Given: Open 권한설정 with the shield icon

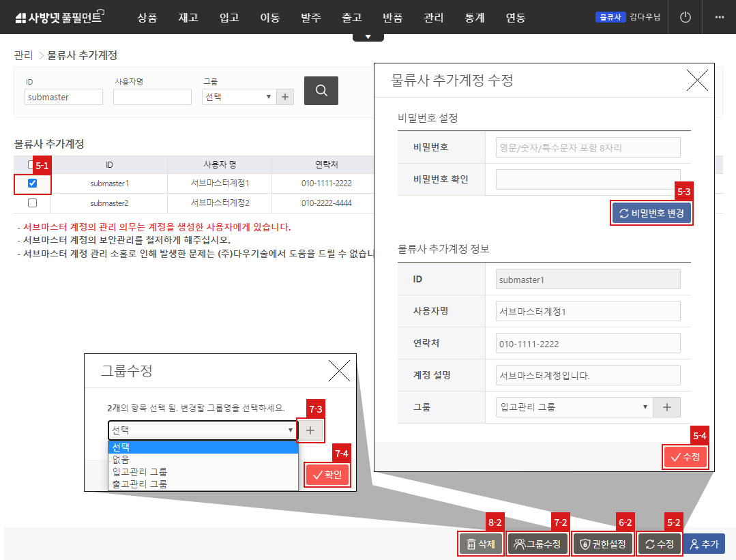Looking at the screenshot, I should click(x=602, y=544).
